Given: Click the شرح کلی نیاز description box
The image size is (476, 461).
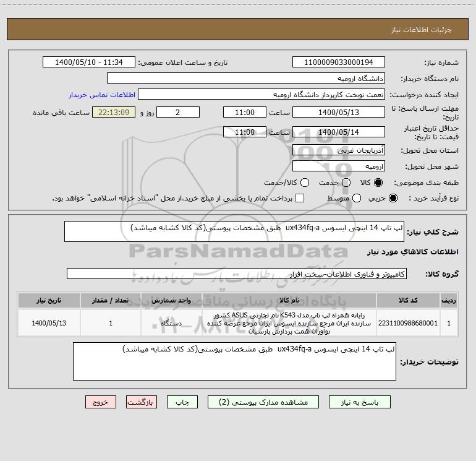Looking at the screenshot, I should [x=234, y=231].
